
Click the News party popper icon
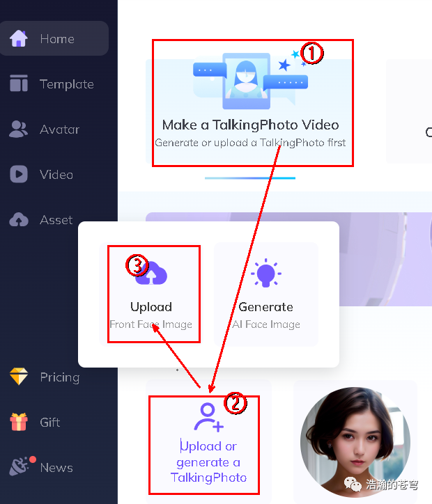pyautogui.click(x=20, y=466)
